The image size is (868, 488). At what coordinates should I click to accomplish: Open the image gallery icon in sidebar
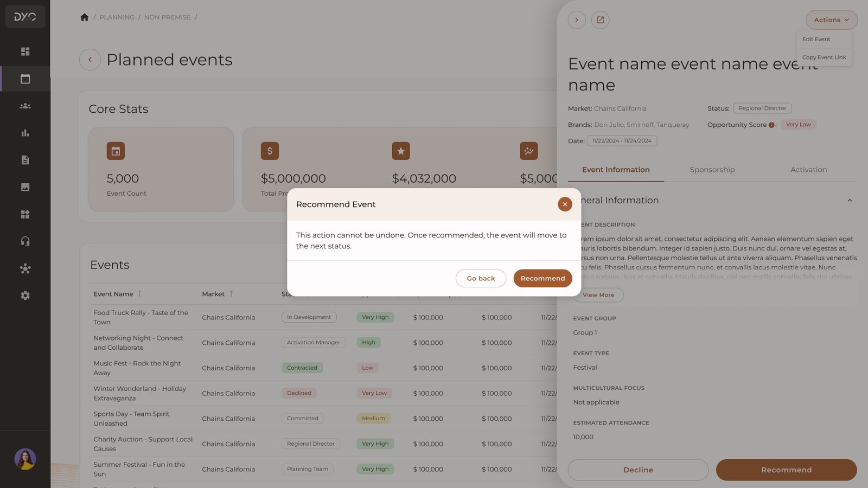pyautogui.click(x=25, y=187)
